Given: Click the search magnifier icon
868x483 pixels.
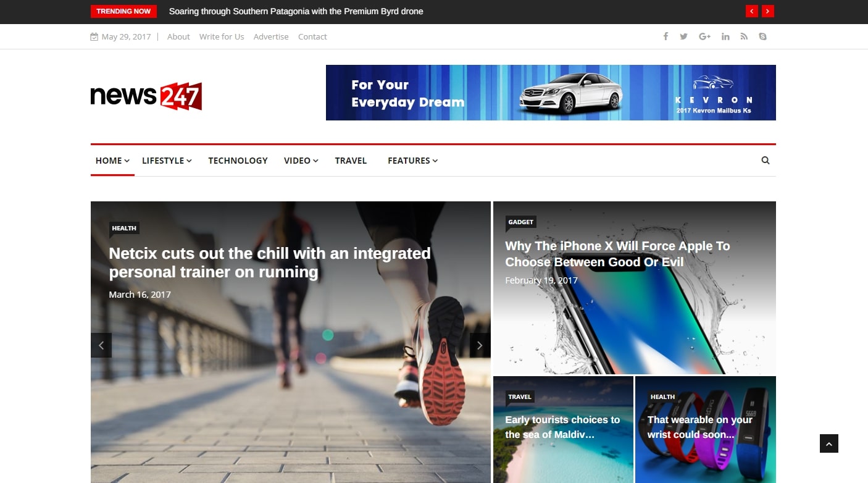Looking at the screenshot, I should coord(766,161).
